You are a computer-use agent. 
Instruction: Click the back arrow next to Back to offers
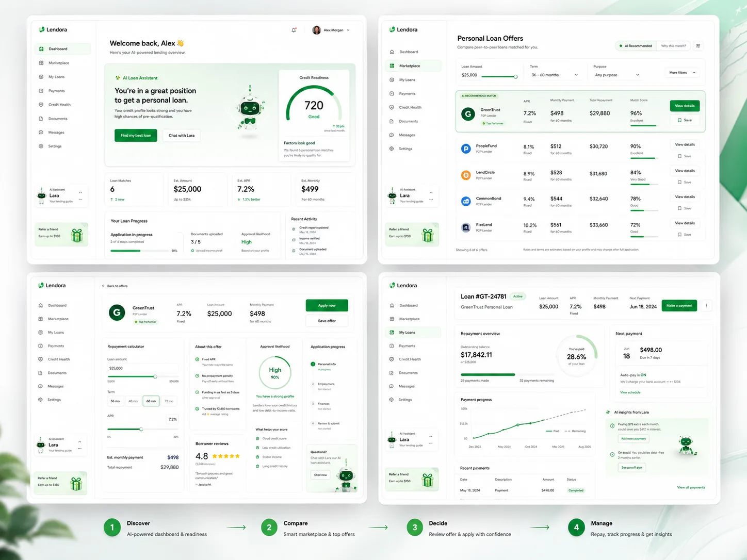pyautogui.click(x=103, y=286)
